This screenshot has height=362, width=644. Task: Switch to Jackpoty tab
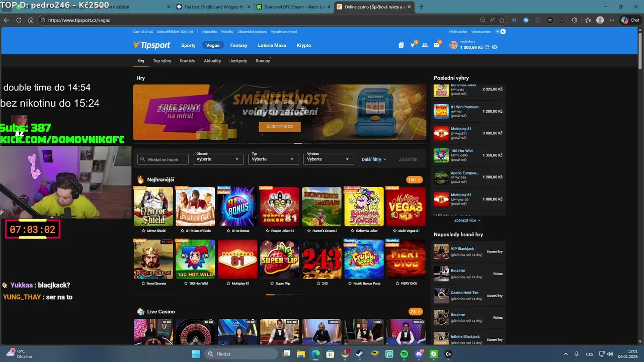click(x=238, y=61)
